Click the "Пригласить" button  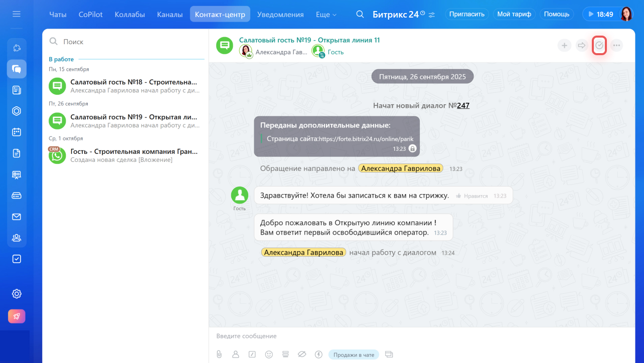[466, 14]
